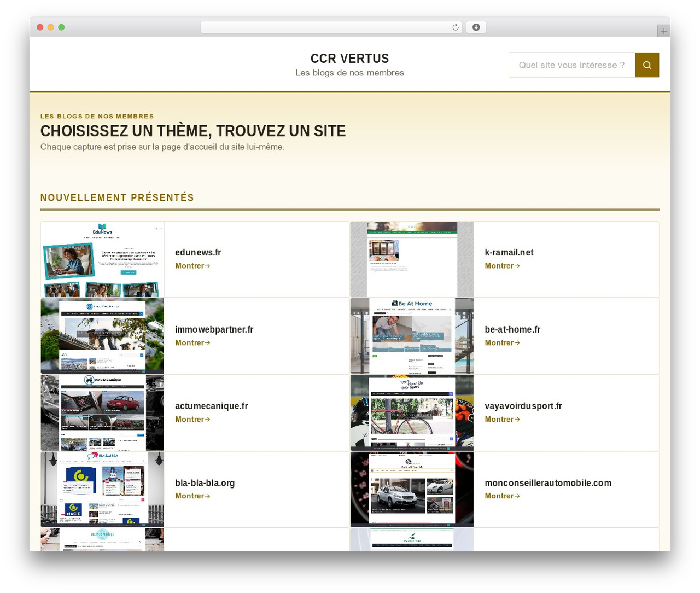
Task: Click the 'CHOISISSEZ UN THÈME, TROUVEZ UN SITE' heading
Action: tap(193, 131)
